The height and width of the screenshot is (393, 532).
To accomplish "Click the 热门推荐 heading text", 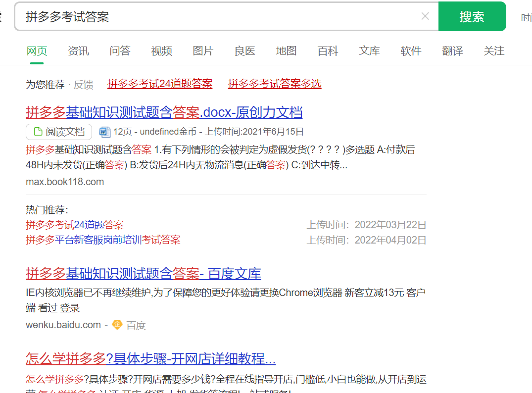I will pos(47,210).
